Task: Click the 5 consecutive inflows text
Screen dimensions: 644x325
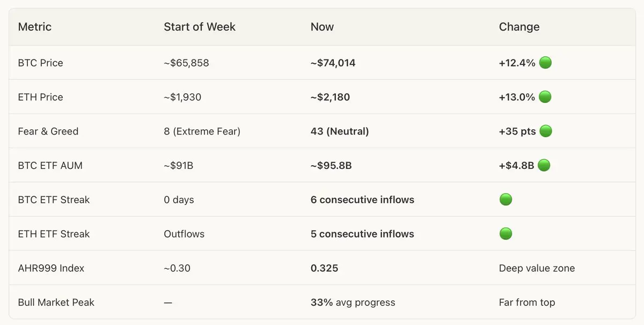Action: [x=362, y=234]
